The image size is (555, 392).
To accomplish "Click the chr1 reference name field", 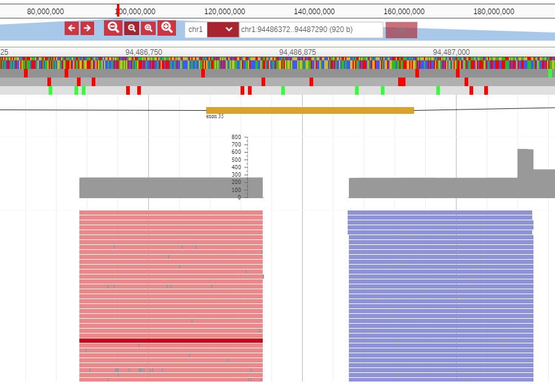I will pos(196,30).
